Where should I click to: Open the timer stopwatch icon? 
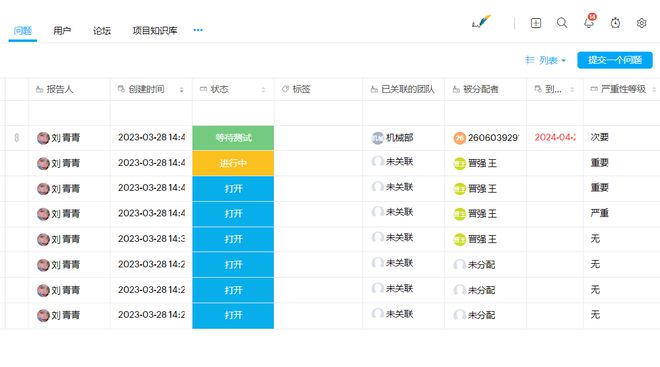click(615, 23)
